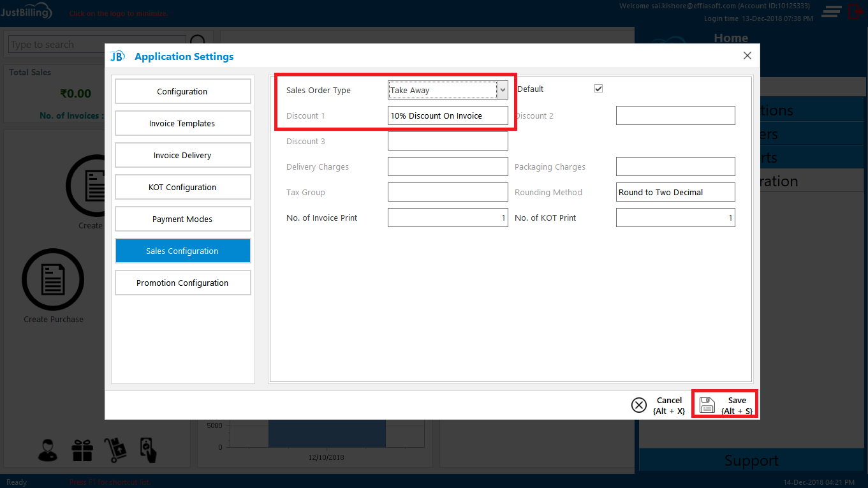Switch to the Invoice Delivery tab
868x488 pixels.
point(182,155)
